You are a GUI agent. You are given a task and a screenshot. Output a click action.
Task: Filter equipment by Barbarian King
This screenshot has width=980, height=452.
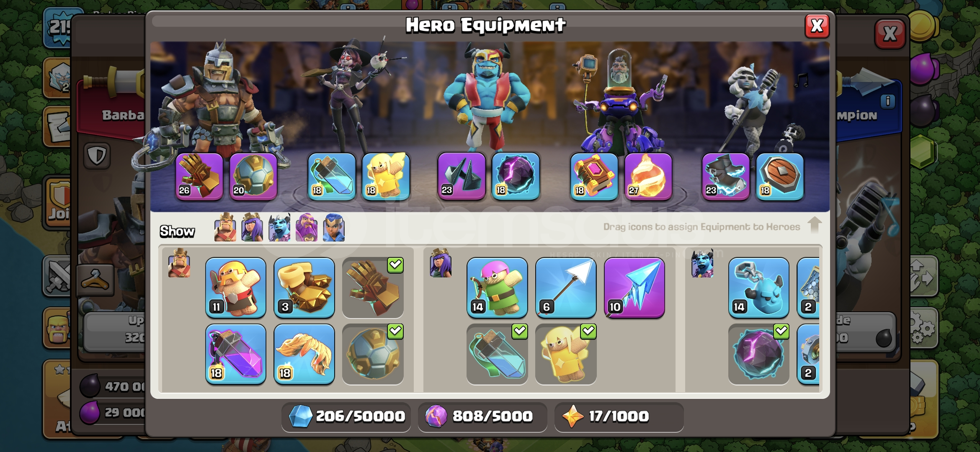225,227
